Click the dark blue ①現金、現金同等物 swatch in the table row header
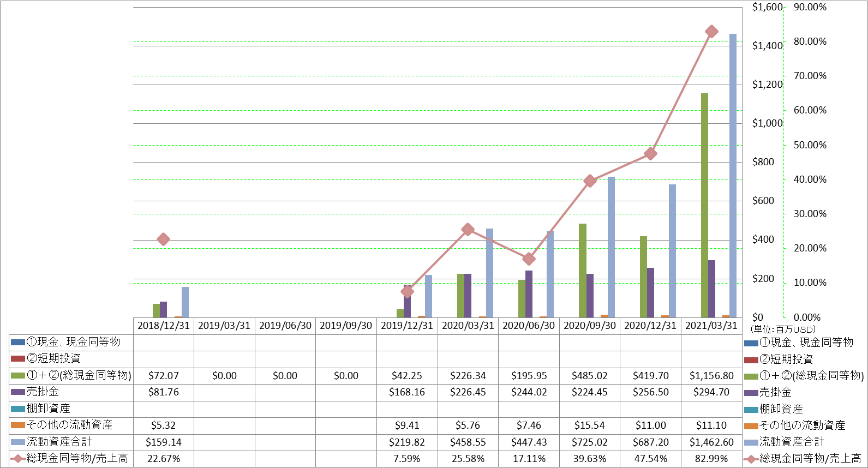Image resolution: width=868 pixels, height=468 pixels. [x=18, y=343]
